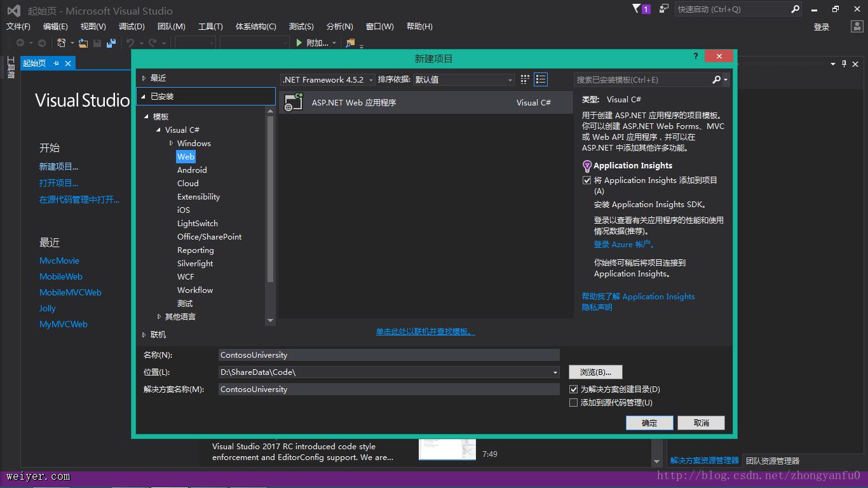Open the Edit menu

(55, 27)
